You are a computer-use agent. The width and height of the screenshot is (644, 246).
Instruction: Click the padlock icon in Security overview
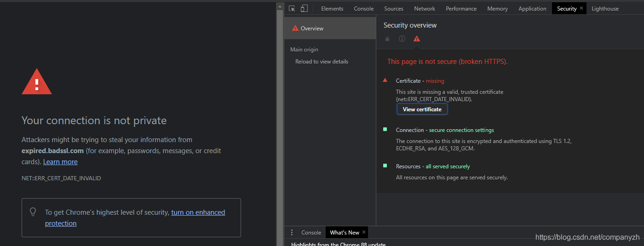(x=387, y=39)
